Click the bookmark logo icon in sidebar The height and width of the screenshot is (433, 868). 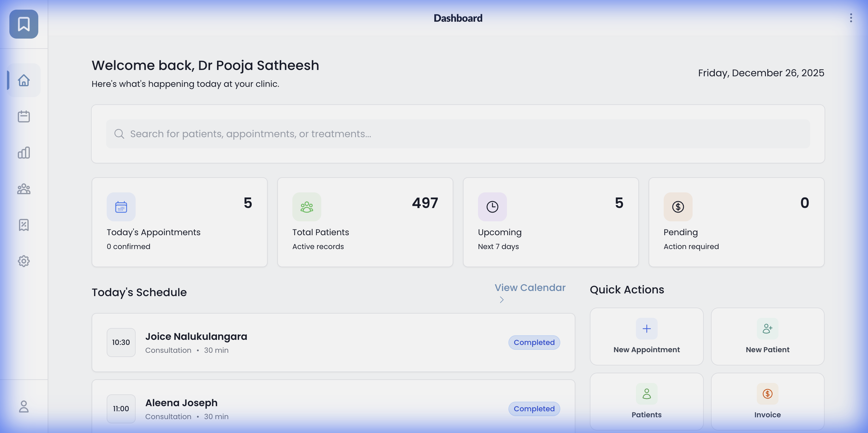24,24
